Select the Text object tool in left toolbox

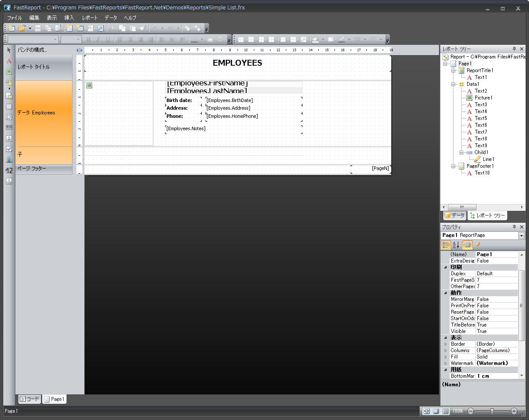pos(9,61)
